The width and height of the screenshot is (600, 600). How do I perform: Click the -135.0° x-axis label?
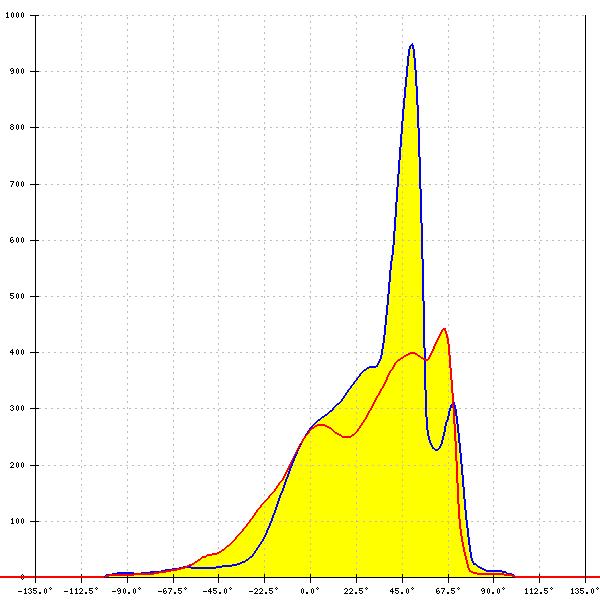pyautogui.click(x=35, y=591)
